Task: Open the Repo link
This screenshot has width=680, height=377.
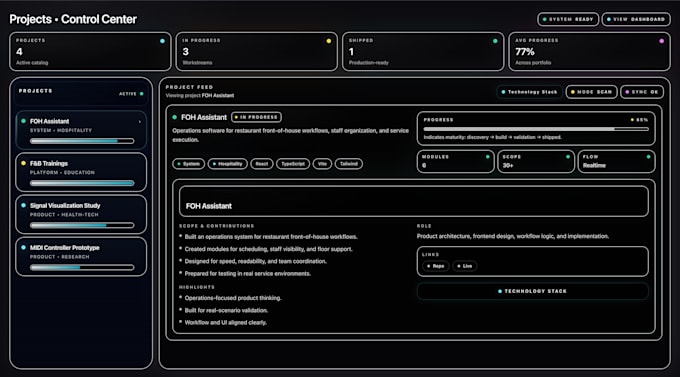Action: [435, 266]
